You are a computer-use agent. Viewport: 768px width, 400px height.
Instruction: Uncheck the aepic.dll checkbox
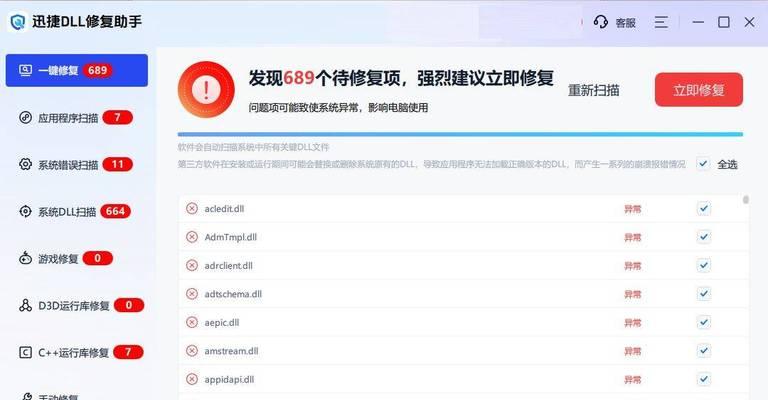point(704,322)
